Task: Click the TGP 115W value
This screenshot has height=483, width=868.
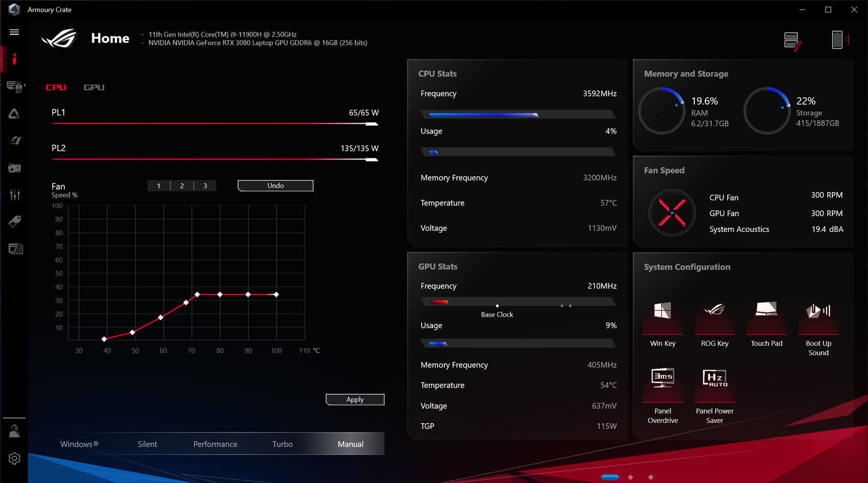Action: [607, 426]
